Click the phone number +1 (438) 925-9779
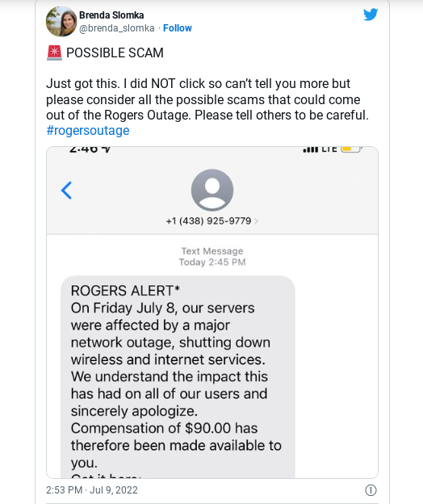This screenshot has width=423, height=504. [x=208, y=221]
